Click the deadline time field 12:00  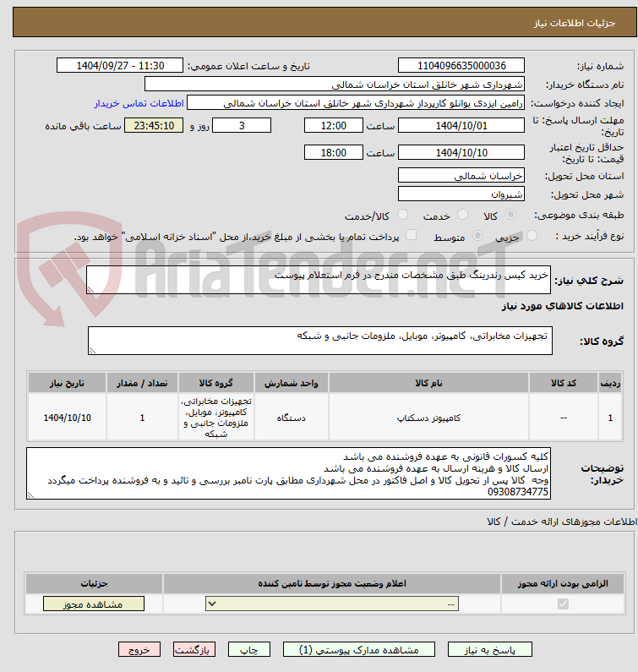coord(333,126)
